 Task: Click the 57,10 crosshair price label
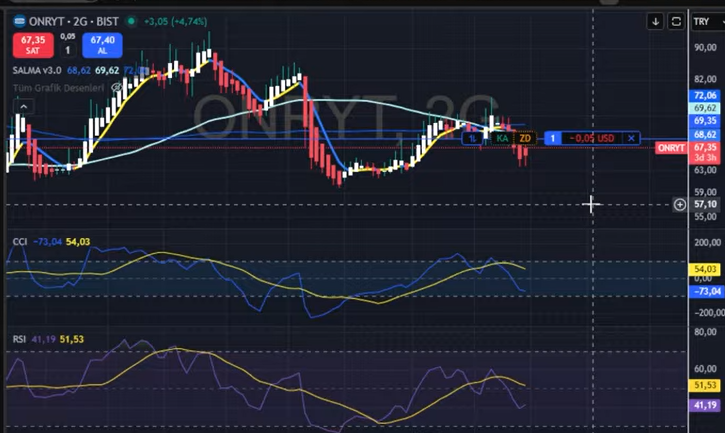[x=706, y=204]
